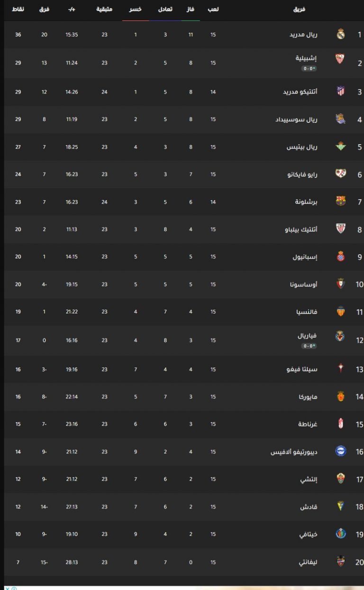The image size is (364, 590).
Task: Open the Valencia club crest
Action: [x=340, y=312]
